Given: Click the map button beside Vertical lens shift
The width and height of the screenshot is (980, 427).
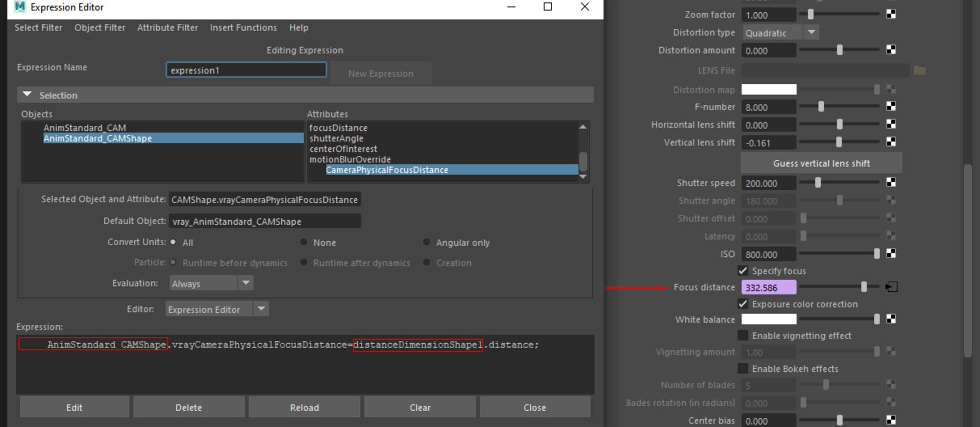Looking at the screenshot, I should pyautogui.click(x=891, y=142).
